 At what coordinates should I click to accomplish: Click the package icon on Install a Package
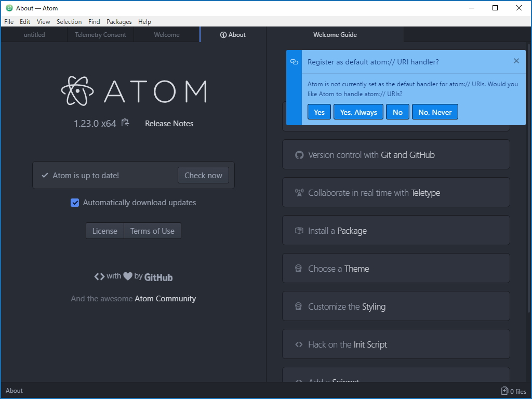tap(298, 230)
